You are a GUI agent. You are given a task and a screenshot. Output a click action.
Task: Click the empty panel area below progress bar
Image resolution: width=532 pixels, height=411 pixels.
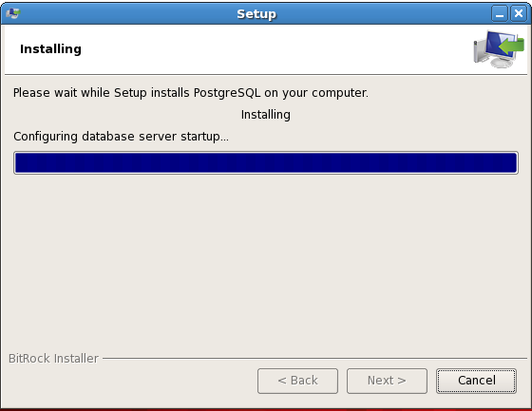click(266, 261)
